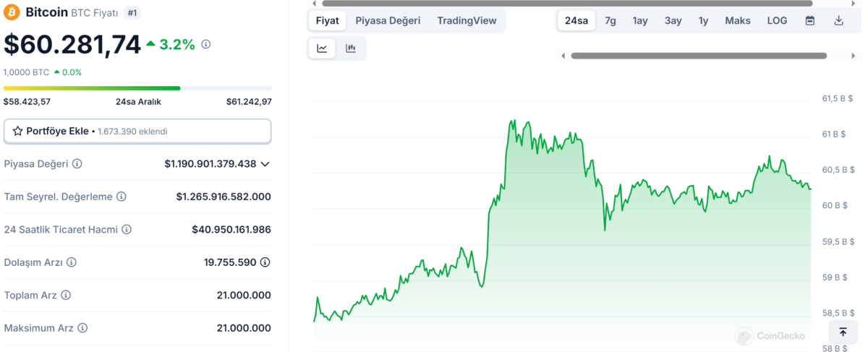
Task: Open the TradingView tab
Action: (x=467, y=21)
